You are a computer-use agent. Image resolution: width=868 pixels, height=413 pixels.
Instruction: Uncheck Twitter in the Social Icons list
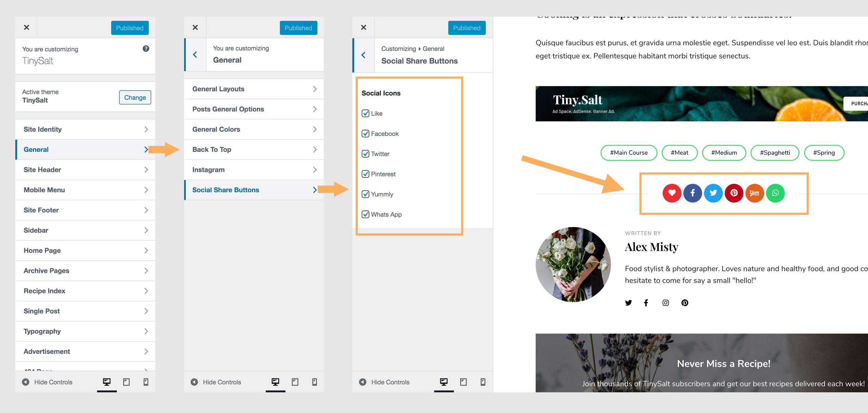[x=365, y=153]
